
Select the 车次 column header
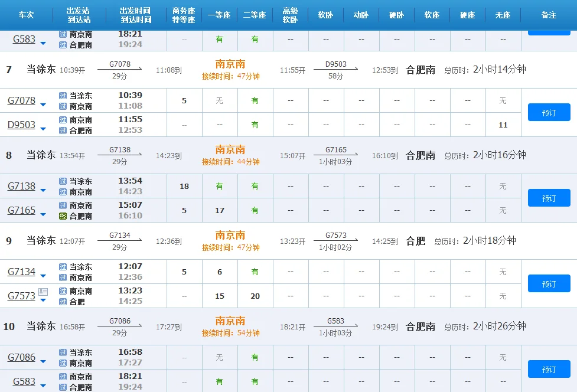[x=26, y=15]
